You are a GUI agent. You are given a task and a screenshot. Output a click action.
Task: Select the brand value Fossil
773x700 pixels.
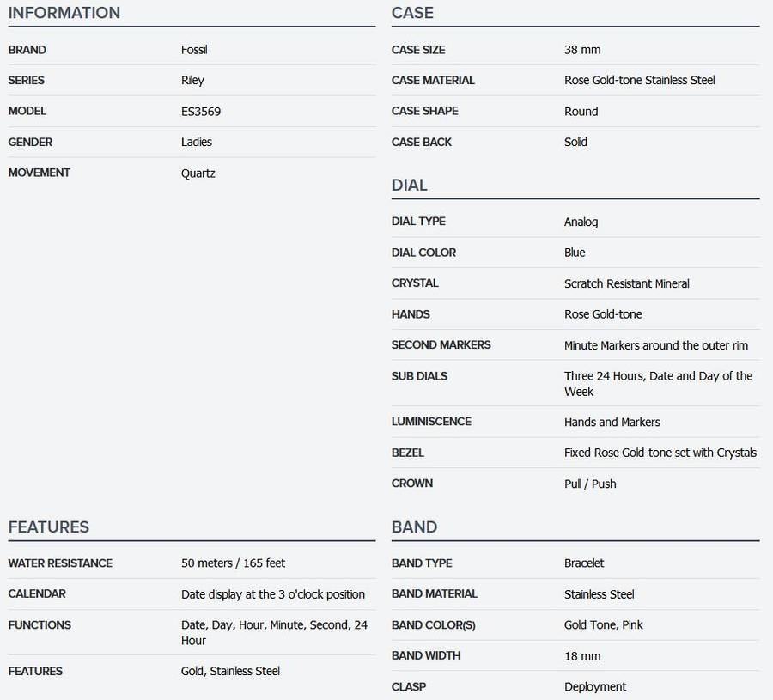pyautogui.click(x=194, y=50)
